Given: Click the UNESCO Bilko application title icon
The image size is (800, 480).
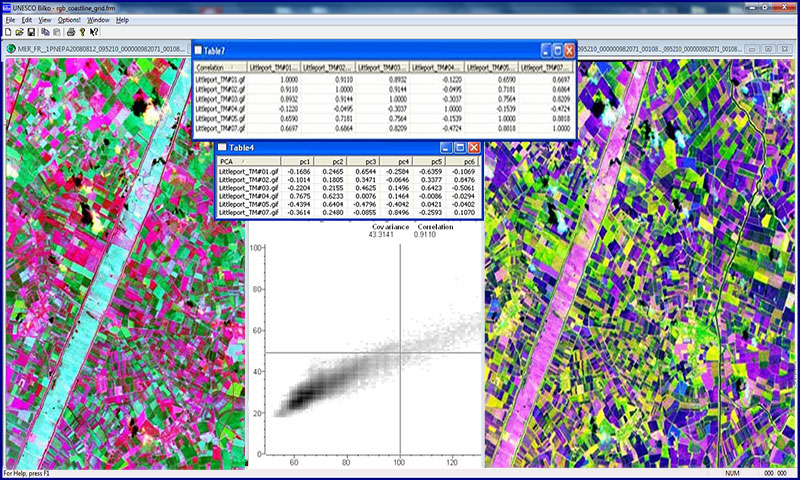Looking at the screenshot, I should tap(6, 8).
